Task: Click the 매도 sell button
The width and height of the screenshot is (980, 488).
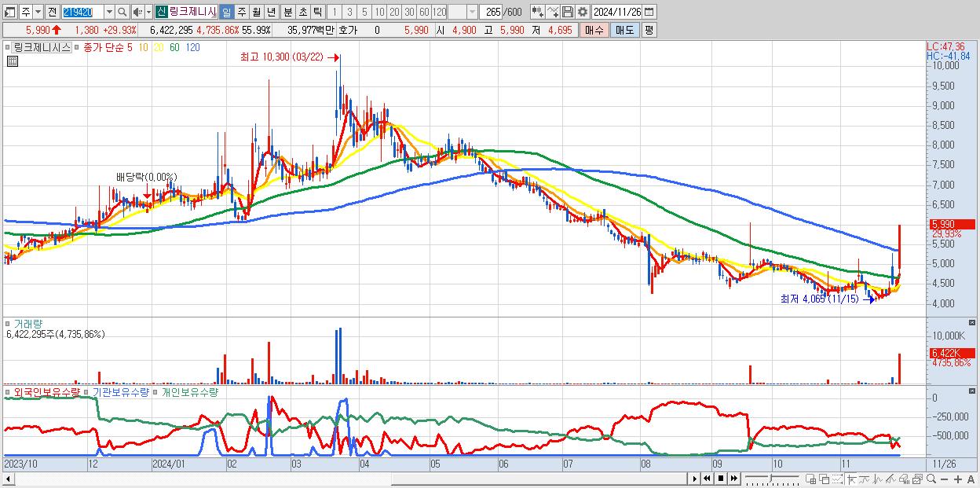Action: tap(624, 30)
